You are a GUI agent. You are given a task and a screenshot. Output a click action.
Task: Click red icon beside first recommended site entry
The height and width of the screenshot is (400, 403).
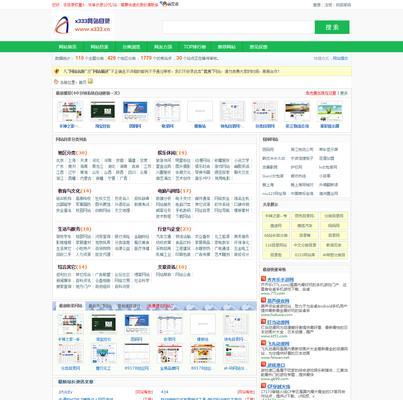pos(263,279)
